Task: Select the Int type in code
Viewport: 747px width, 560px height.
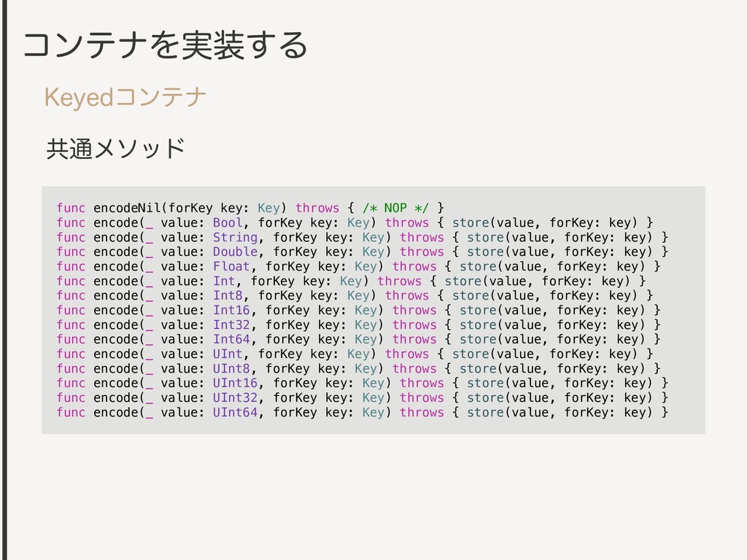Action: tap(223, 281)
